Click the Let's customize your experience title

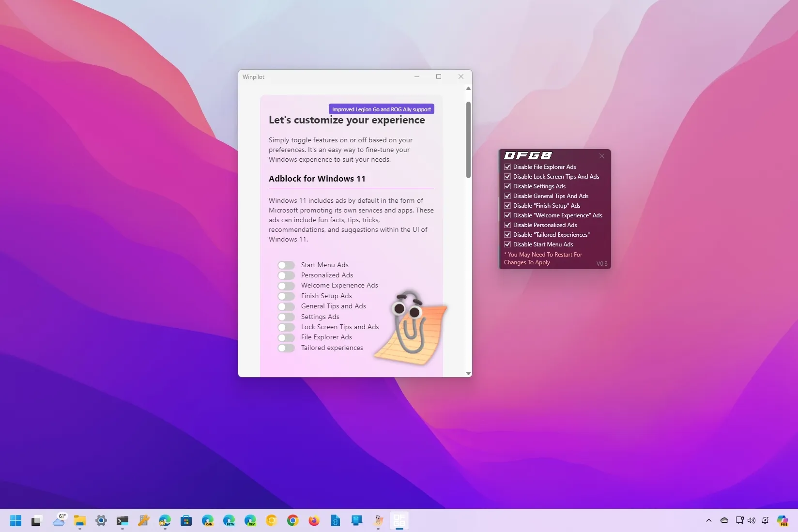(x=347, y=120)
